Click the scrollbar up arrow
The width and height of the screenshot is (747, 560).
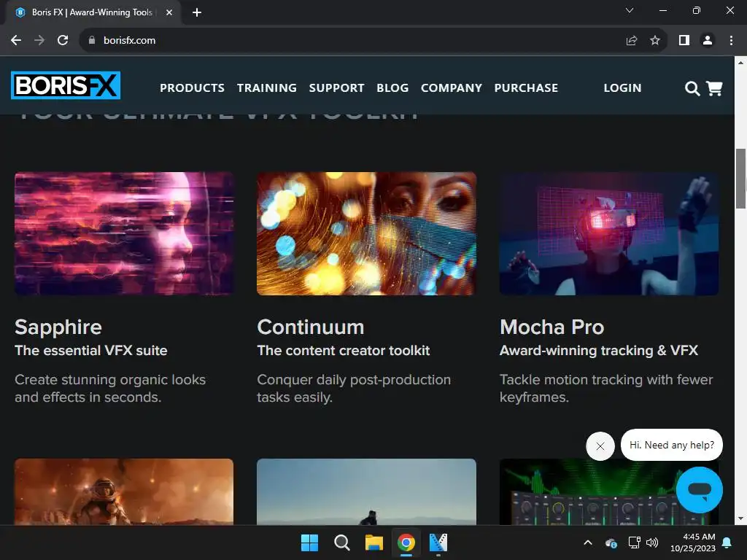[741, 63]
